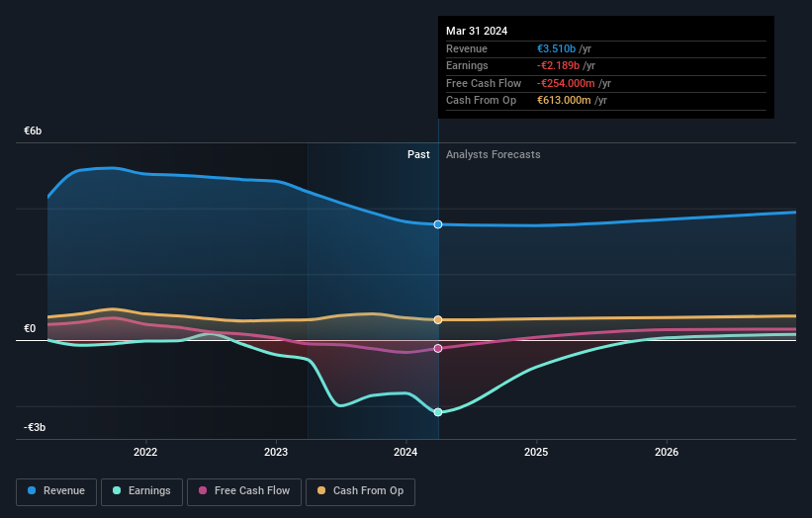Click the blue Revenue data point marker
The width and height of the screenshot is (812, 518).
(438, 224)
